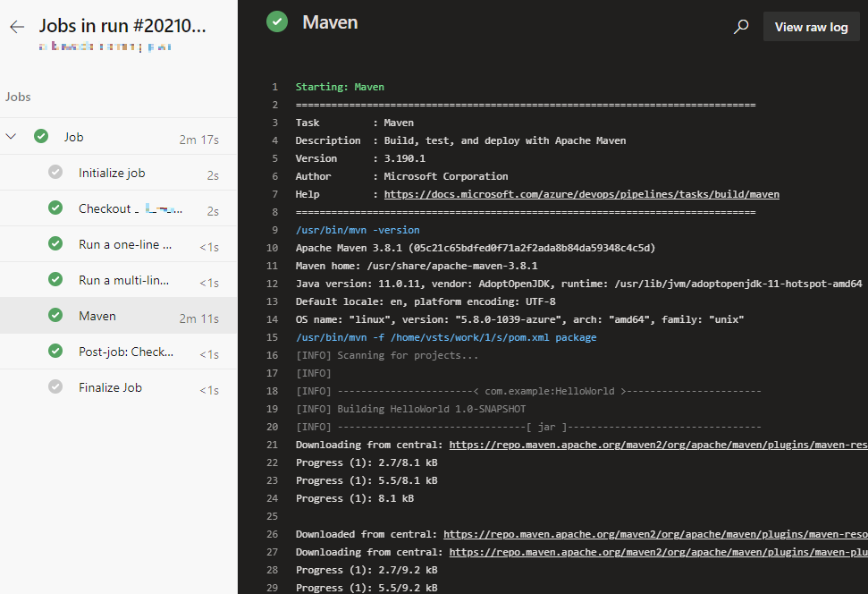
Task: Click the gray status icon beside Finalize Job
Action: pos(55,386)
